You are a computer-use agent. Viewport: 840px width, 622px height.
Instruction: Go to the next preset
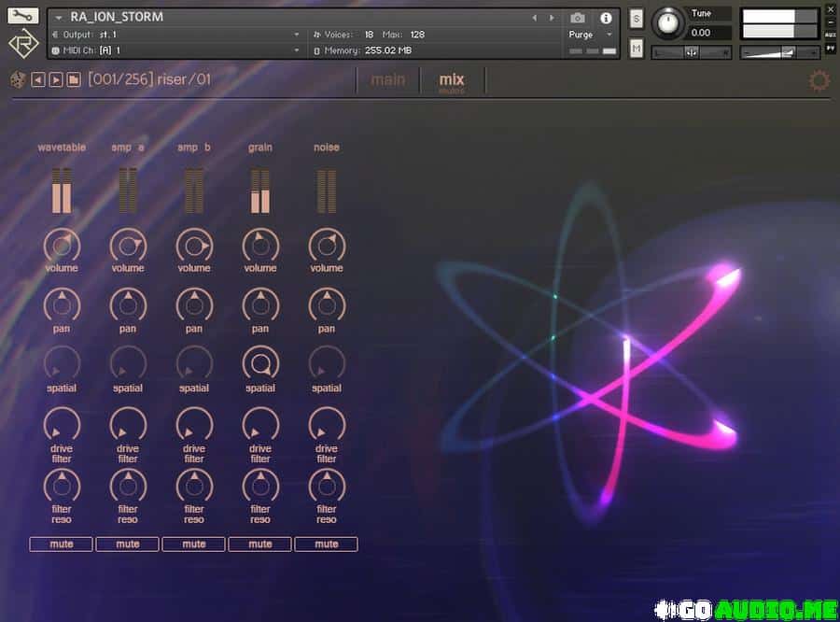[x=56, y=80]
